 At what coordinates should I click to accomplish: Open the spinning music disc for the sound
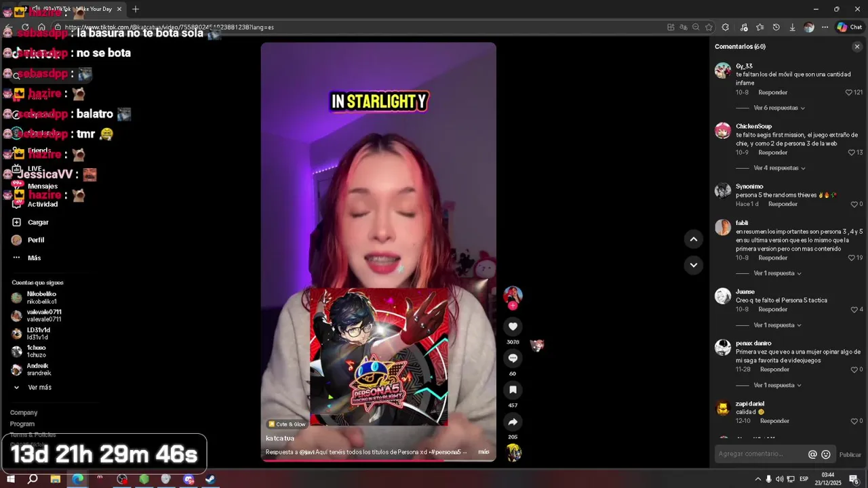[x=513, y=452]
